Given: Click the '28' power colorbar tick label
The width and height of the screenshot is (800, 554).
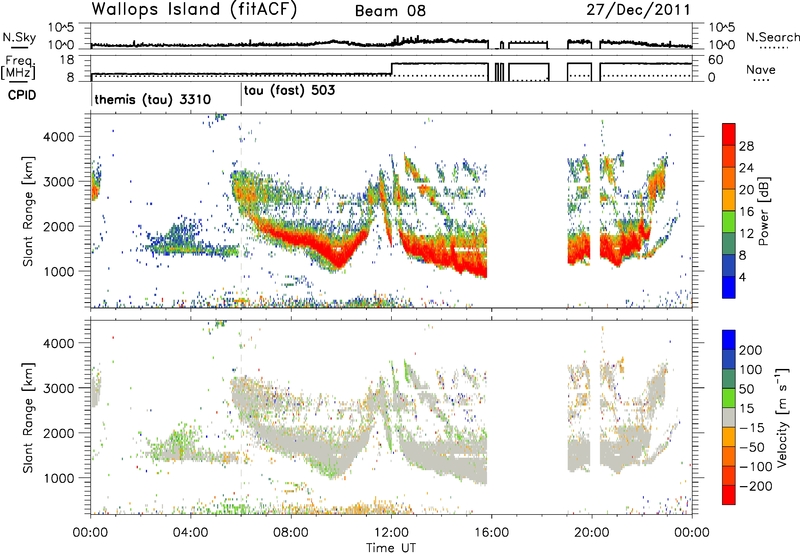Looking at the screenshot, I should pyautogui.click(x=746, y=146).
